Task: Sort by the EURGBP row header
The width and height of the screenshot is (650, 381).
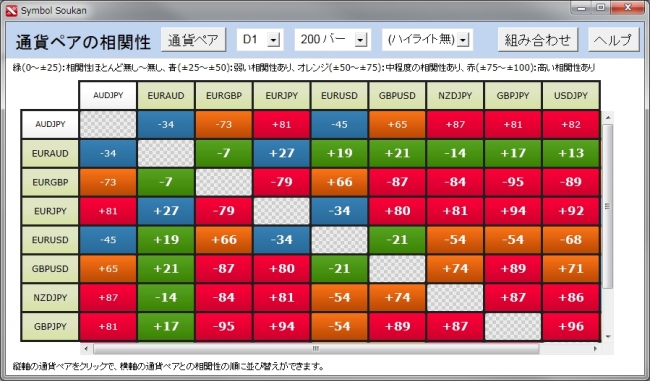Action: point(50,182)
